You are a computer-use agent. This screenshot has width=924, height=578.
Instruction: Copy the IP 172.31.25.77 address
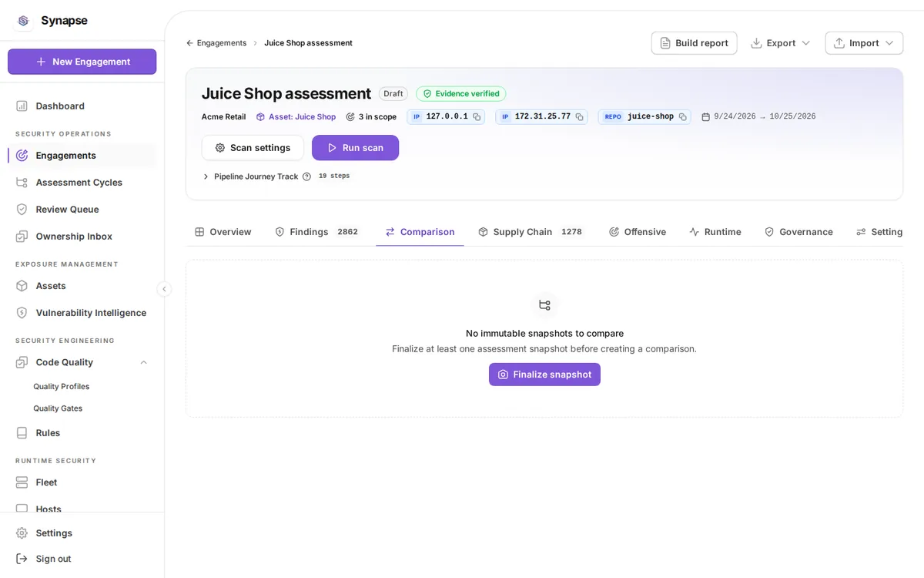(x=580, y=117)
